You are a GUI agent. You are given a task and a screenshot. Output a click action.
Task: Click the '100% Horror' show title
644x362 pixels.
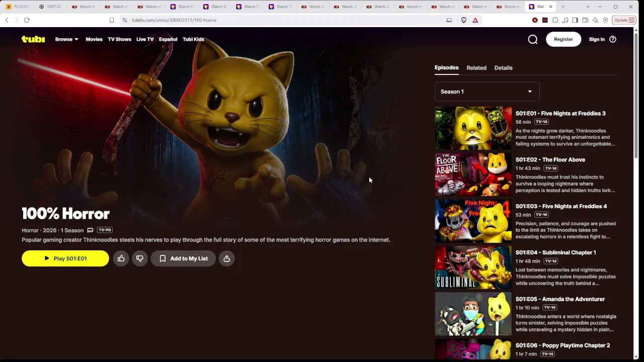(65, 214)
